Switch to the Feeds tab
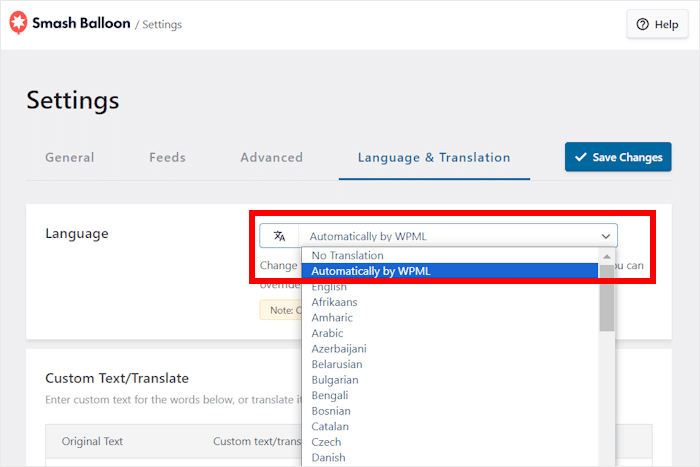The height and width of the screenshot is (467, 700). 167,157
